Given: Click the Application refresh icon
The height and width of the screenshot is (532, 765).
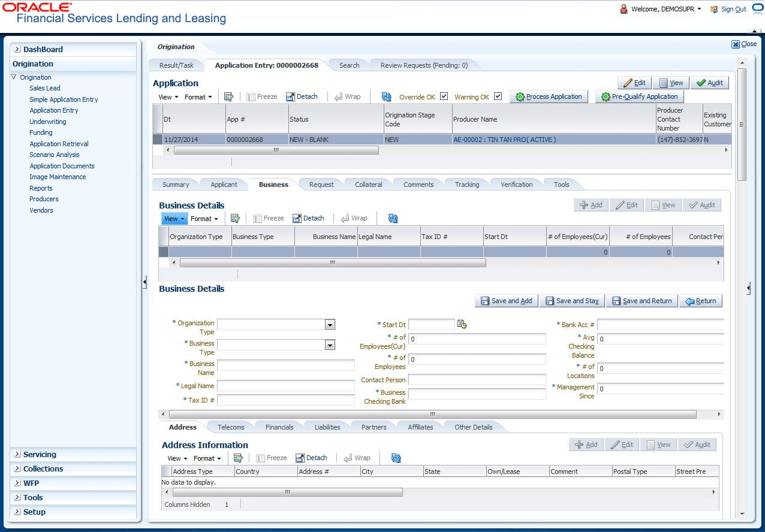Looking at the screenshot, I should [x=386, y=97].
